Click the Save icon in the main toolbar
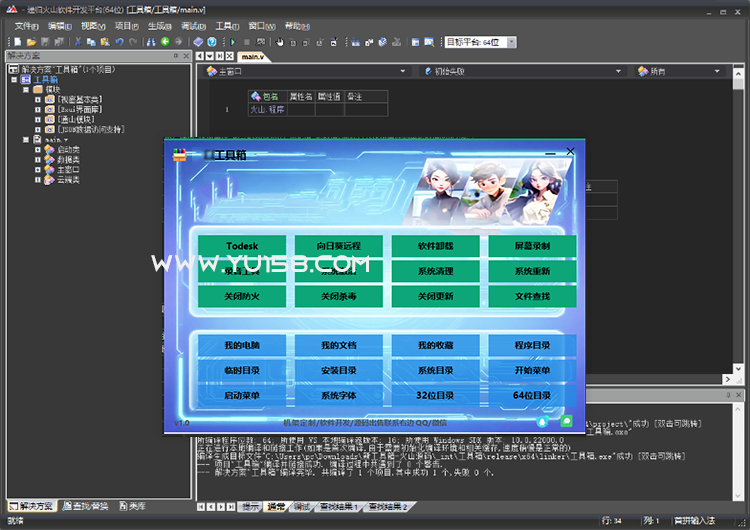 click(x=45, y=42)
